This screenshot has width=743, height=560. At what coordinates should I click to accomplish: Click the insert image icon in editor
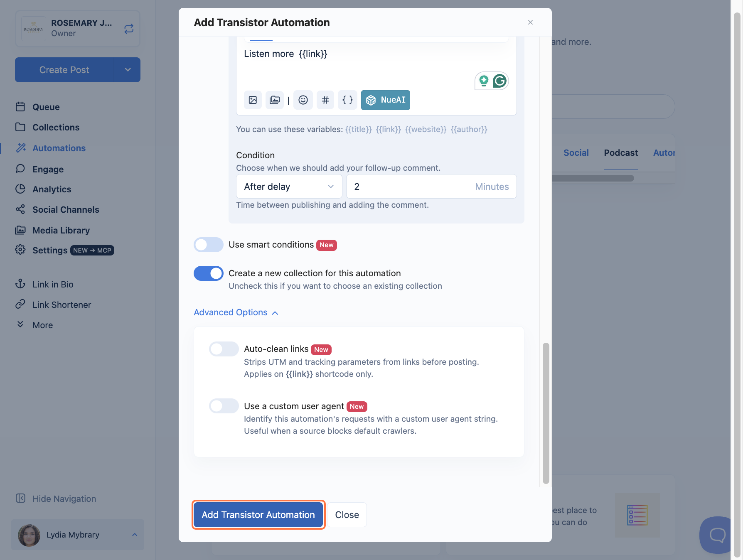[x=253, y=100]
